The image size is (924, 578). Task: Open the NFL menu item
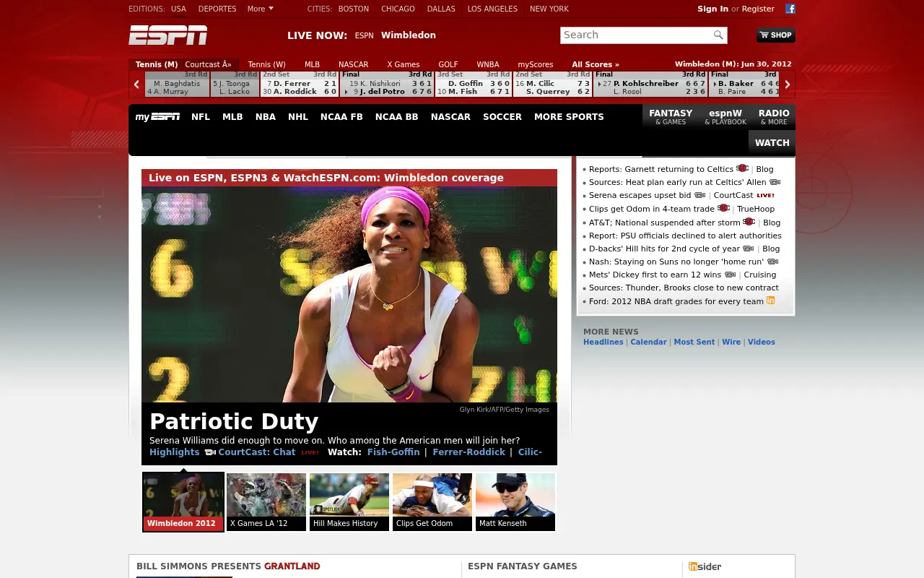click(201, 116)
